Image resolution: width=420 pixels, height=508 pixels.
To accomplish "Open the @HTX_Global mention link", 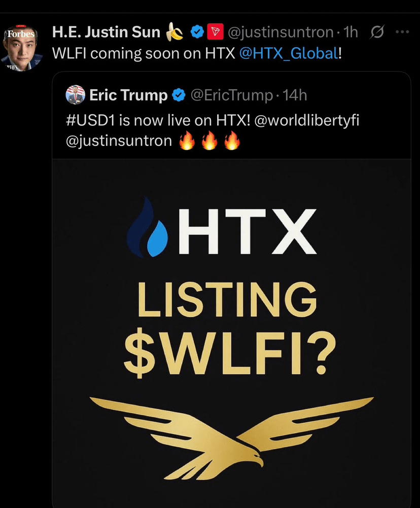I will [289, 53].
